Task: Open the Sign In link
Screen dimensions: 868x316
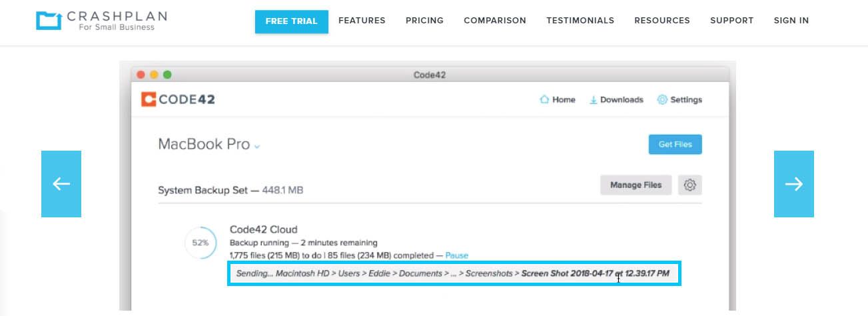Action: point(791,21)
